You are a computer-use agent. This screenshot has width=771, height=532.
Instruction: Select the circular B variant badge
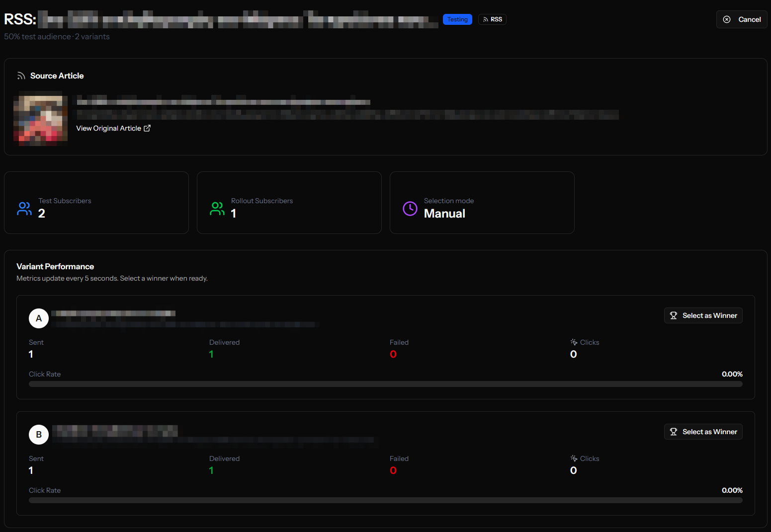39,435
